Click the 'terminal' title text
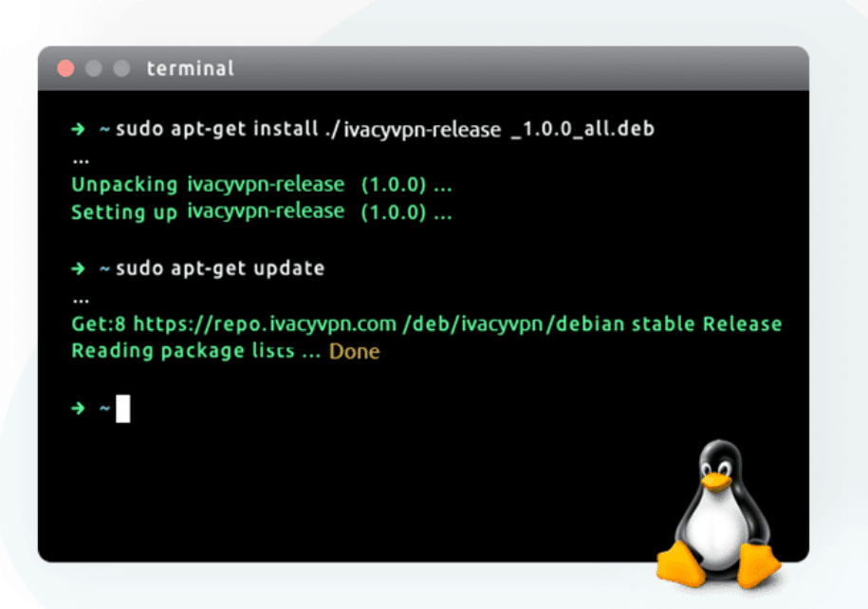This screenshot has width=868, height=609. point(190,68)
